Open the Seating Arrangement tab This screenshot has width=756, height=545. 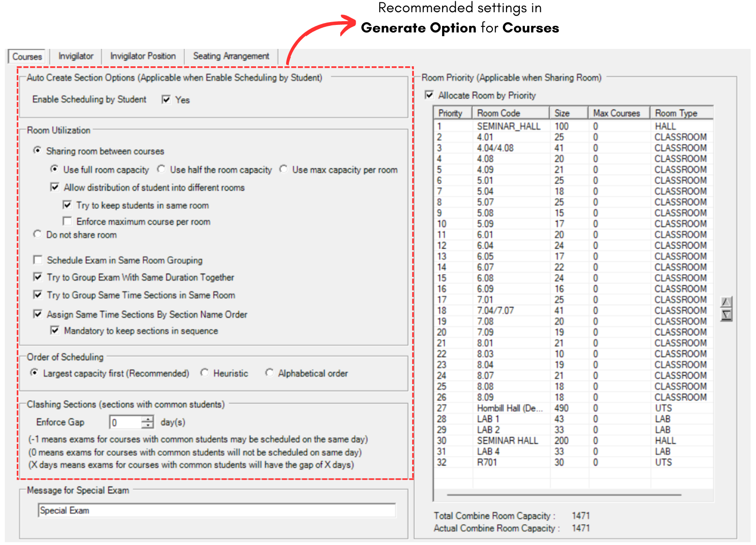[x=231, y=56]
